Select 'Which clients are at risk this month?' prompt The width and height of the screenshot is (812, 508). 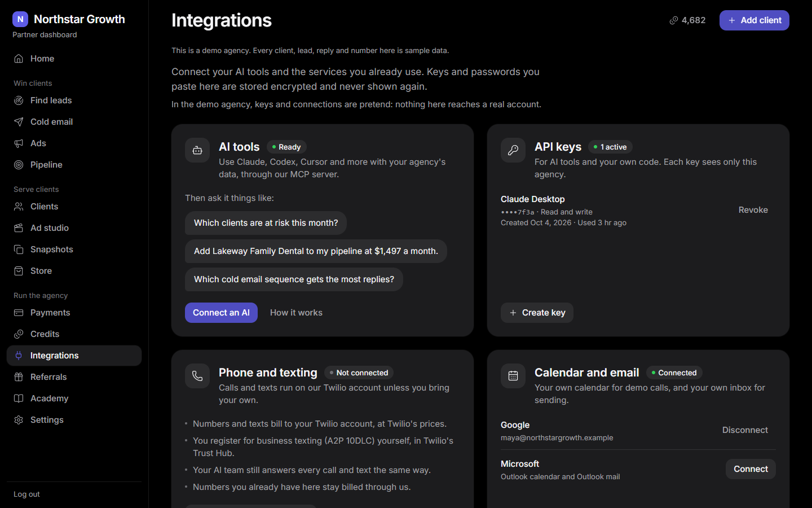[x=266, y=223]
